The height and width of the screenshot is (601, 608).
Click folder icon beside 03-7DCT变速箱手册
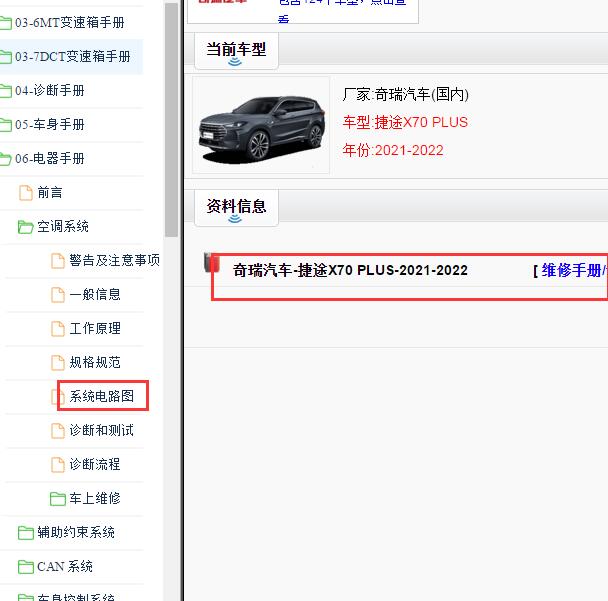5,57
